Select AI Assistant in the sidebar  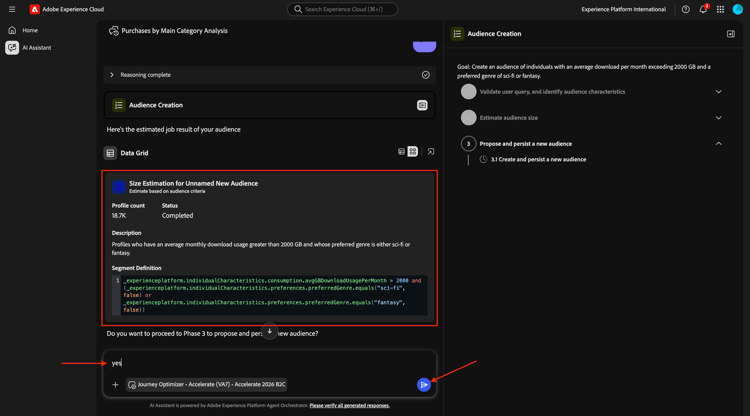pyautogui.click(x=36, y=48)
